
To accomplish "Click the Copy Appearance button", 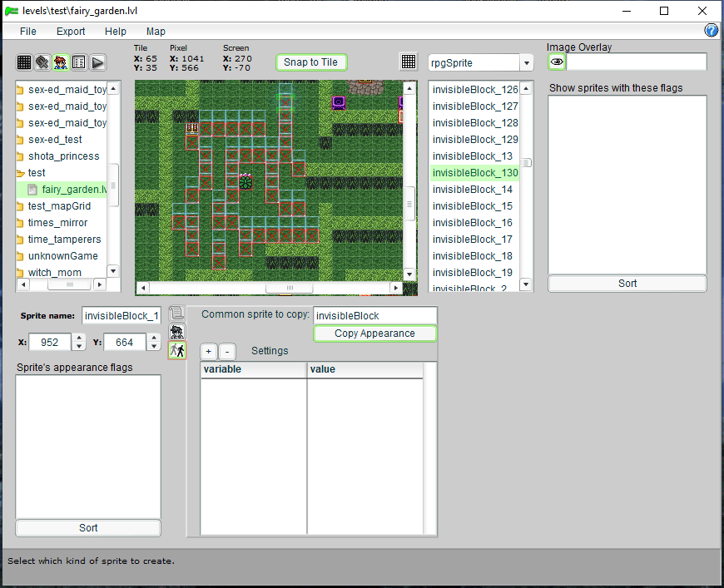I will pyautogui.click(x=374, y=334).
